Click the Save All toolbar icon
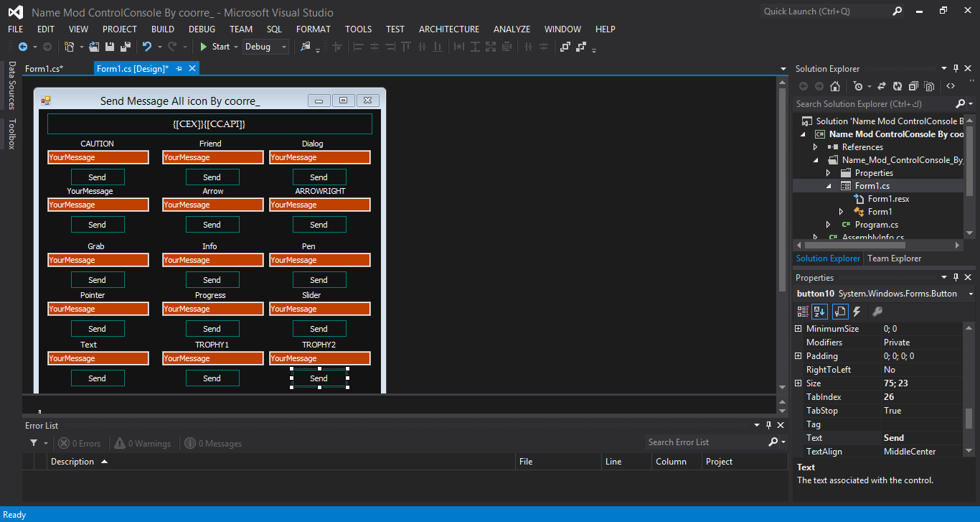The height and width of the screenshot is (522, 980). [126, 47]
